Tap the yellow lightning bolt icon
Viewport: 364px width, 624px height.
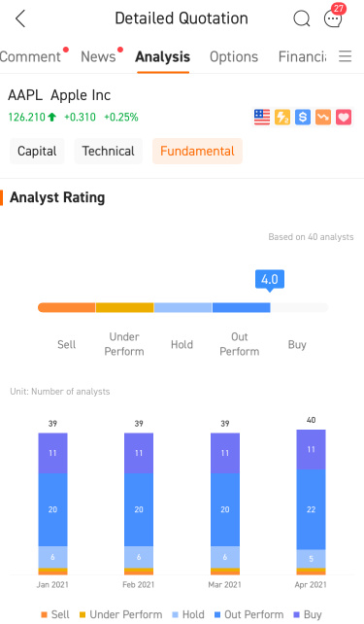(282, 117)
